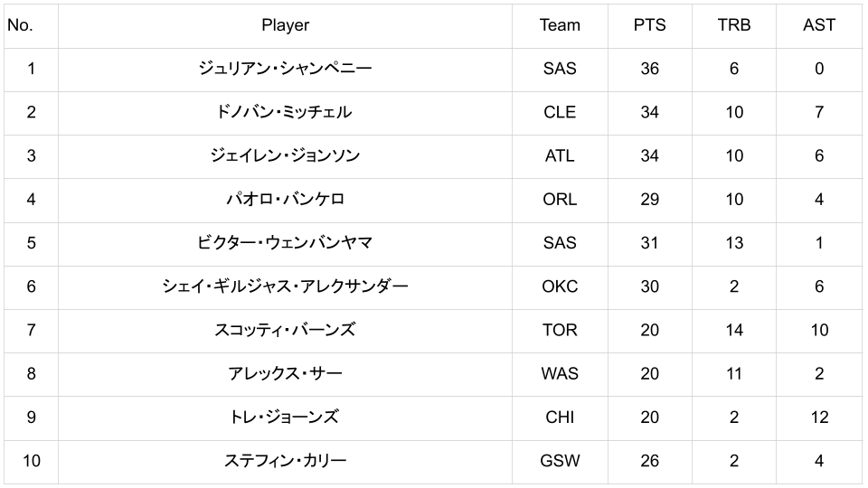
Task: Click the AST column header
Action: tap(818, 25)
